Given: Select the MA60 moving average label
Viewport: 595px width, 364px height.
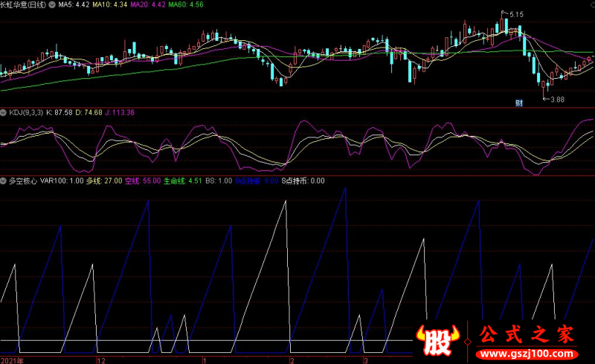Looking at the screenshot, I should (x=185, y=5).
